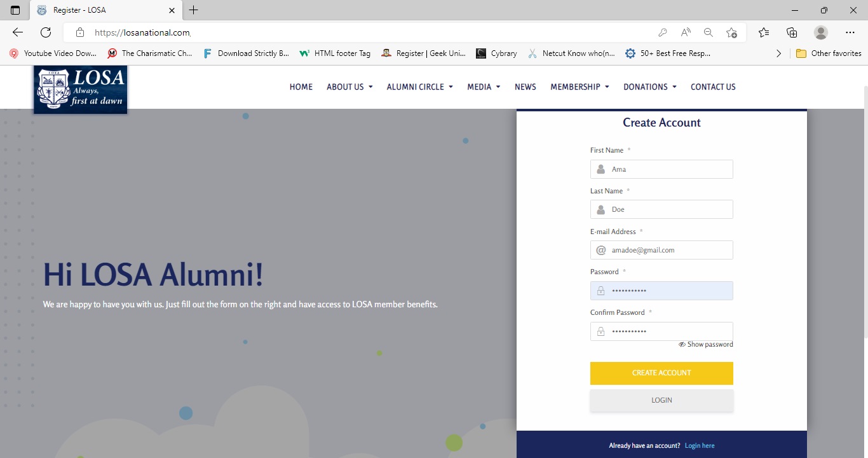Open the read aloud icon in address bar

686,32
